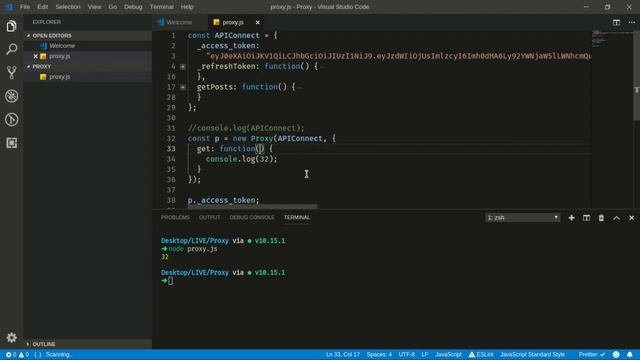This screenshot has width=640, height=360.
Task: Click the errors count in status bar
Action: pyautogui.click(x=11, y=354)
